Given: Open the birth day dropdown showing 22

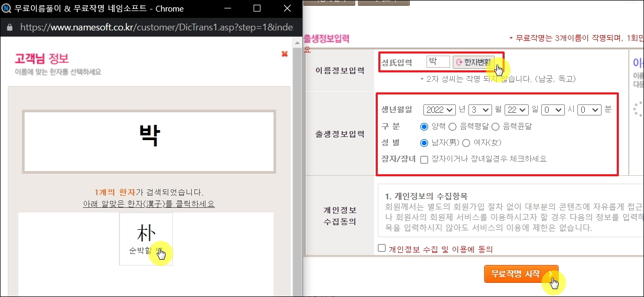Looking at the screenshot, I should pyautogui.click(x=516, y=110).
